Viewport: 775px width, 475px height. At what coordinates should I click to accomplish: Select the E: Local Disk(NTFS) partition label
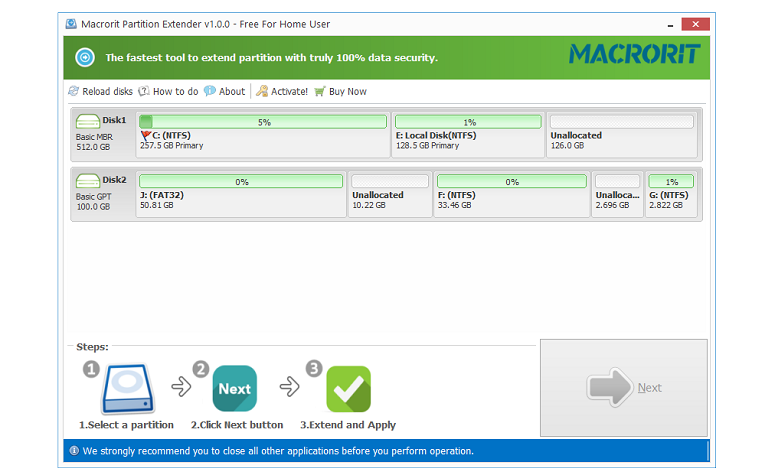(x=436, y=135)
